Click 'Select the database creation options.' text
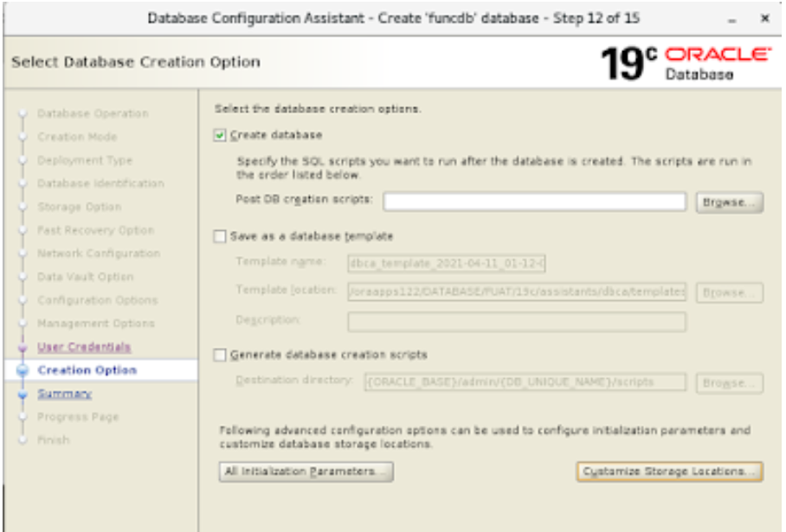This screenshot has height=532, width=786. point(318,109)
